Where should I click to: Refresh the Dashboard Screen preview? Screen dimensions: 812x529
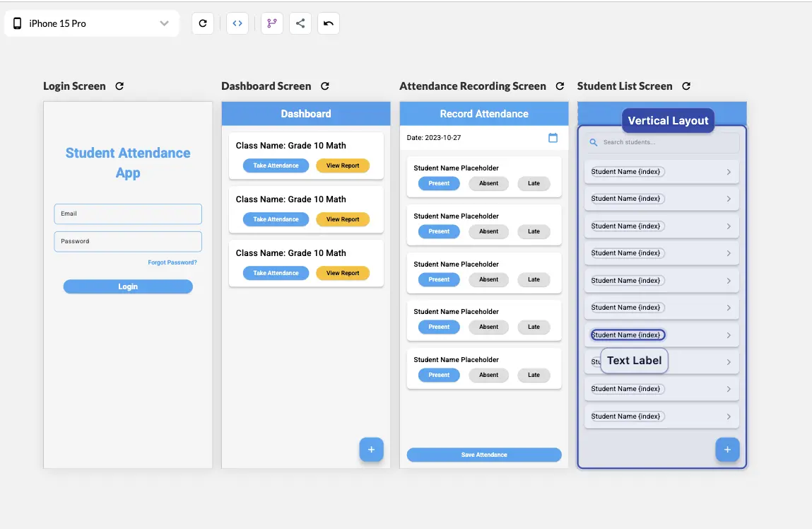pyautogui.click(x=325, y=86)
